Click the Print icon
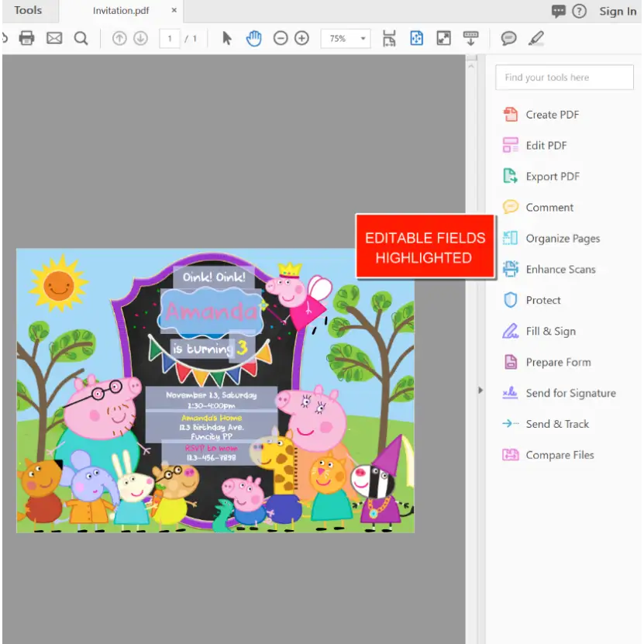Viewport: 644px width, 644px height. (x=28, y=37)
